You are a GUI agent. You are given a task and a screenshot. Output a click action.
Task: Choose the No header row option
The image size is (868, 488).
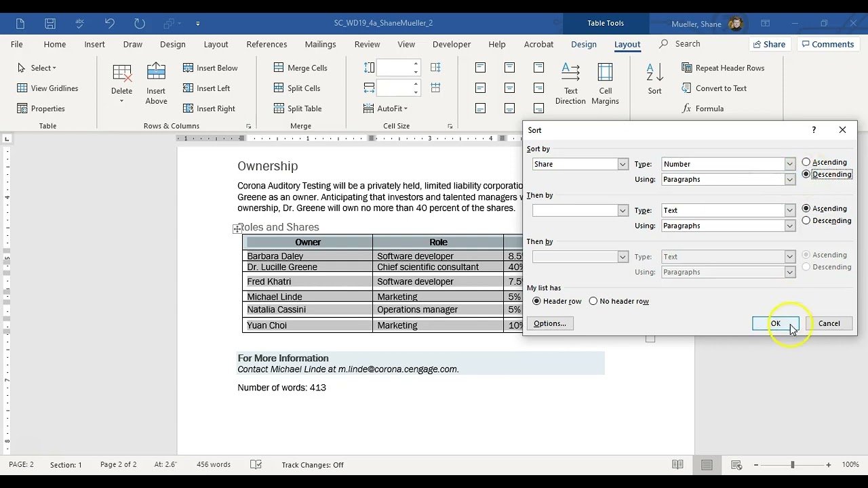coord(619,301)
